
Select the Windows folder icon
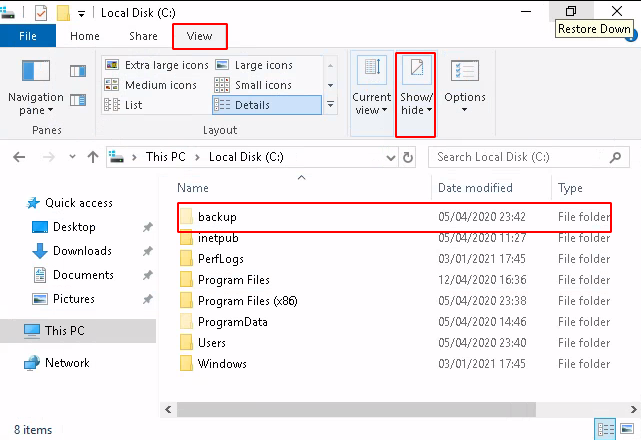tap(186, 364)
